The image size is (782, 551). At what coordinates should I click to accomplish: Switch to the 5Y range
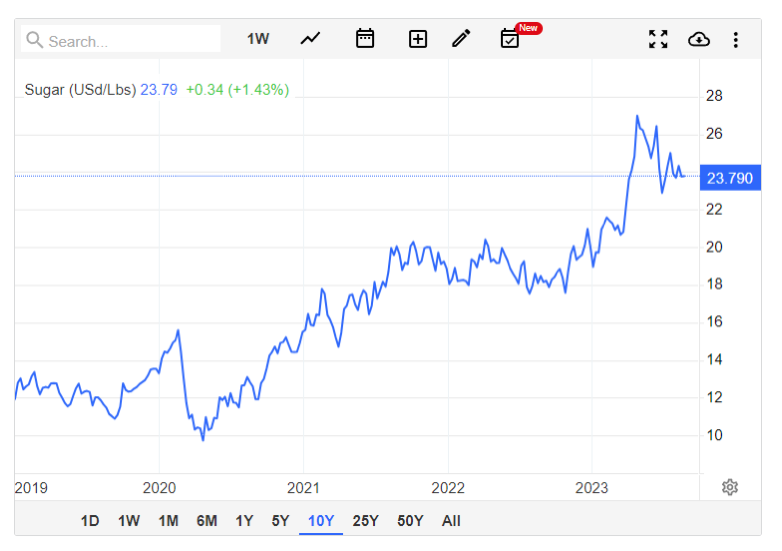coord(280,521)
